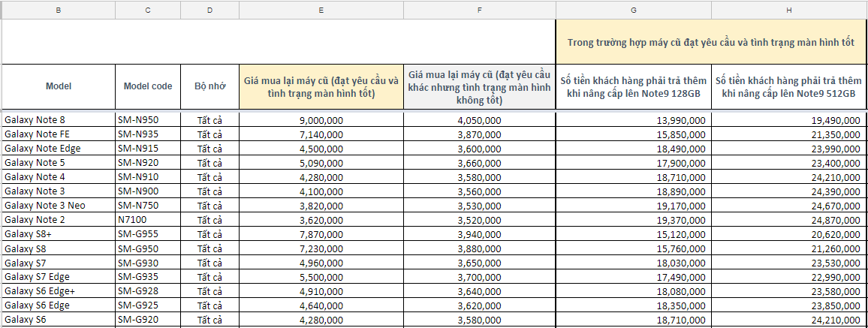This screenshot has height=328, width=868.
Task: Click the amount '19,490,000'
Action: [789, 119]
